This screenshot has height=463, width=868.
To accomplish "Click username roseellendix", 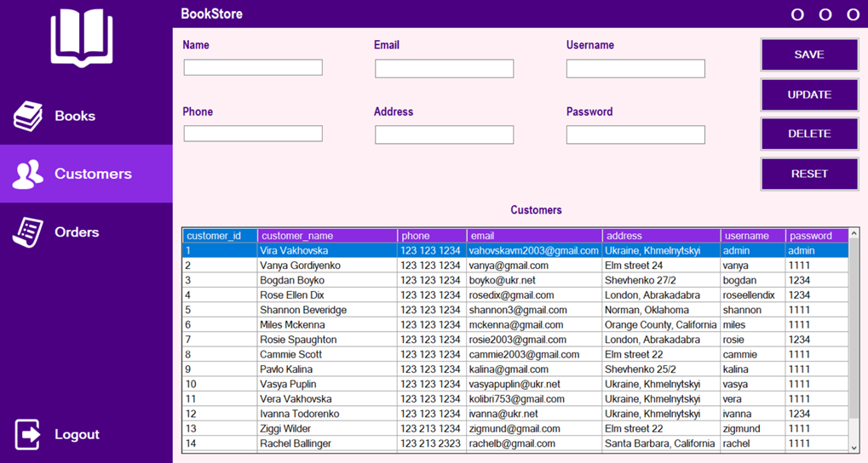I will (x=749, y=295).
